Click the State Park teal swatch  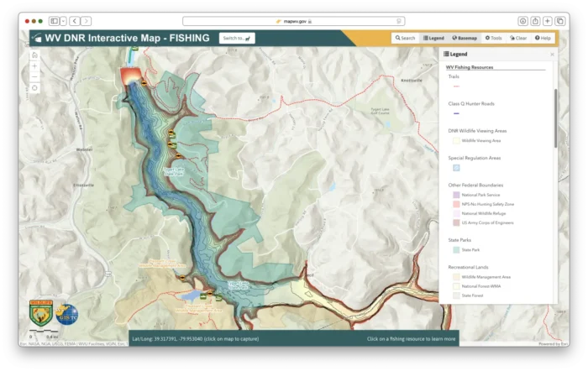[456, 249]
